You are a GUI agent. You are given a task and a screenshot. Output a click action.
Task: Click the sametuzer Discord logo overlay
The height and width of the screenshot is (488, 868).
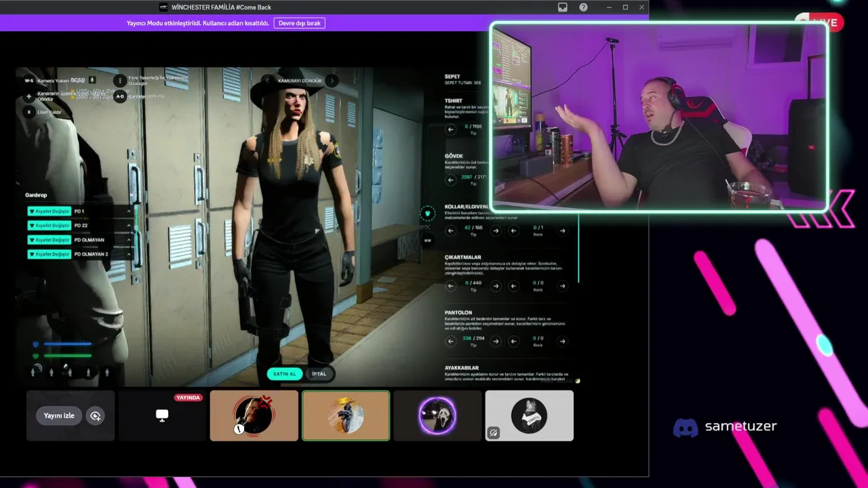click(x=686, y=427)
